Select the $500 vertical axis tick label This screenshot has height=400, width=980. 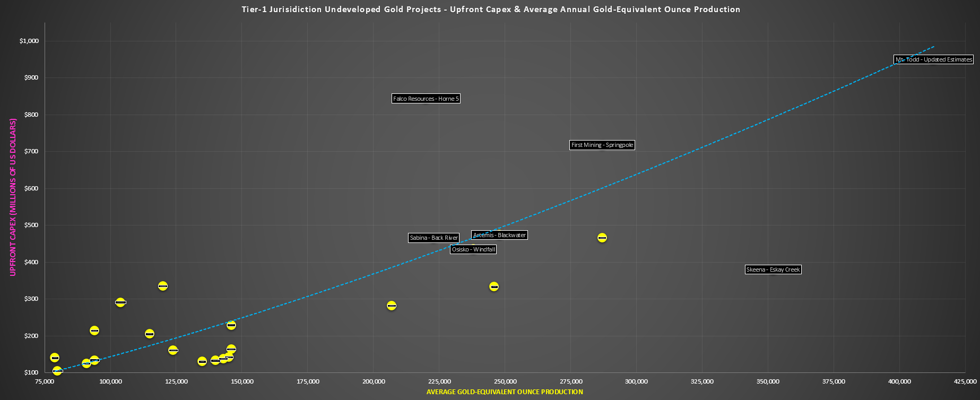coord(32,225)
